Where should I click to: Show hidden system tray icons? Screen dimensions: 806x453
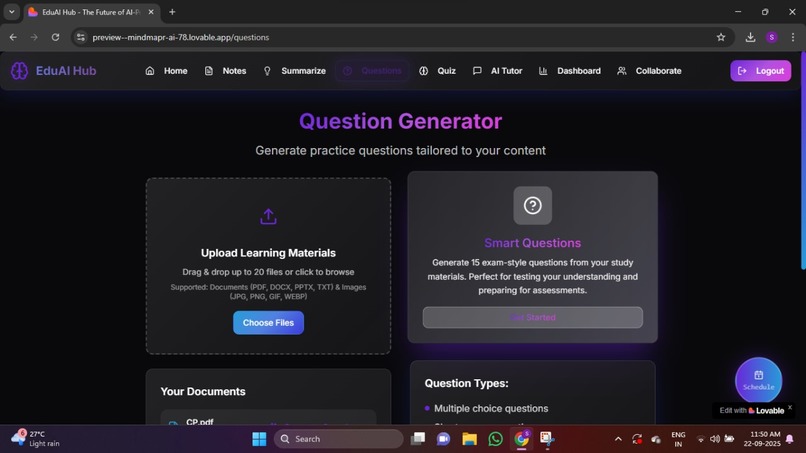tap(618, 439)
